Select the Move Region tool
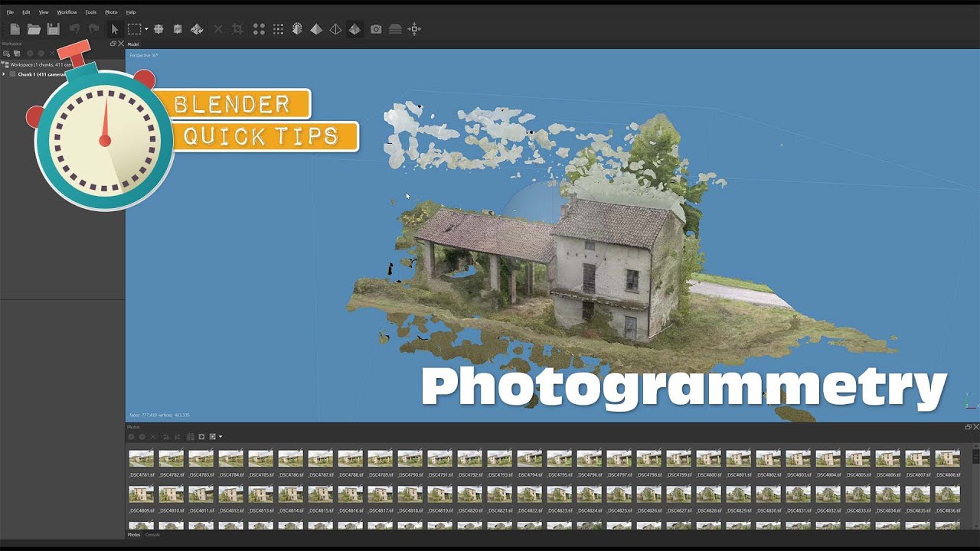The image size is (980, 551). (159, 29)
